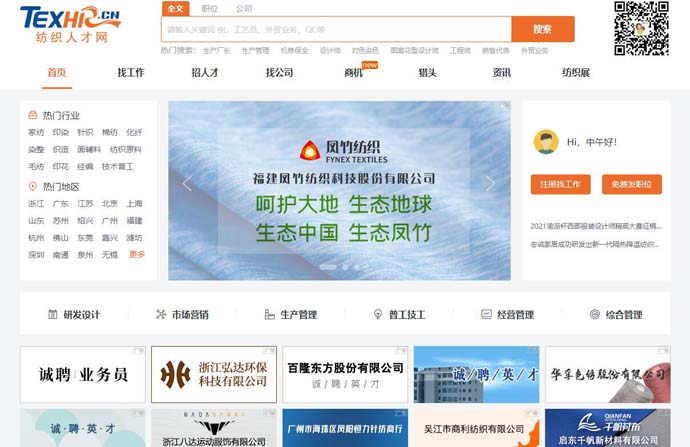
Task: Open the 浙江八达运动服饰有限公司 ad card
Action: 214,428
